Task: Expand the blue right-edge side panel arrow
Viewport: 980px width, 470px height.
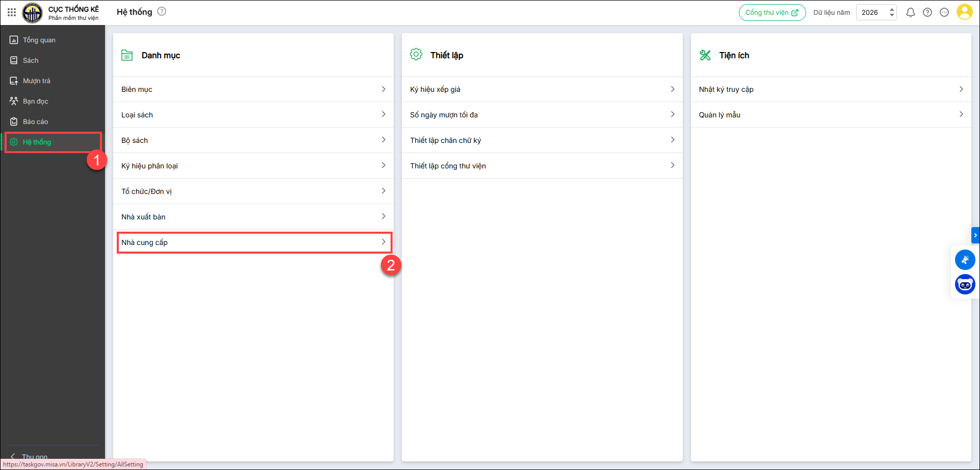Action: (x=975, y=235)
